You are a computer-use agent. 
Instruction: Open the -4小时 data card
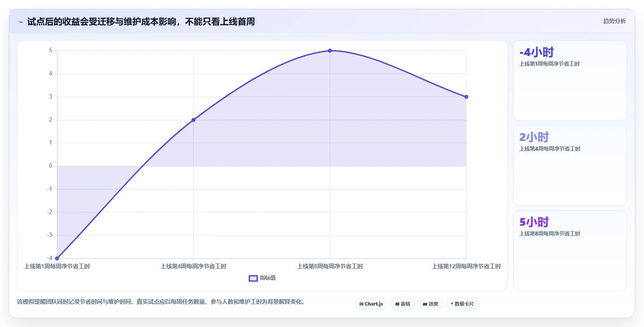pyautogui.click(x=570, y=81)
